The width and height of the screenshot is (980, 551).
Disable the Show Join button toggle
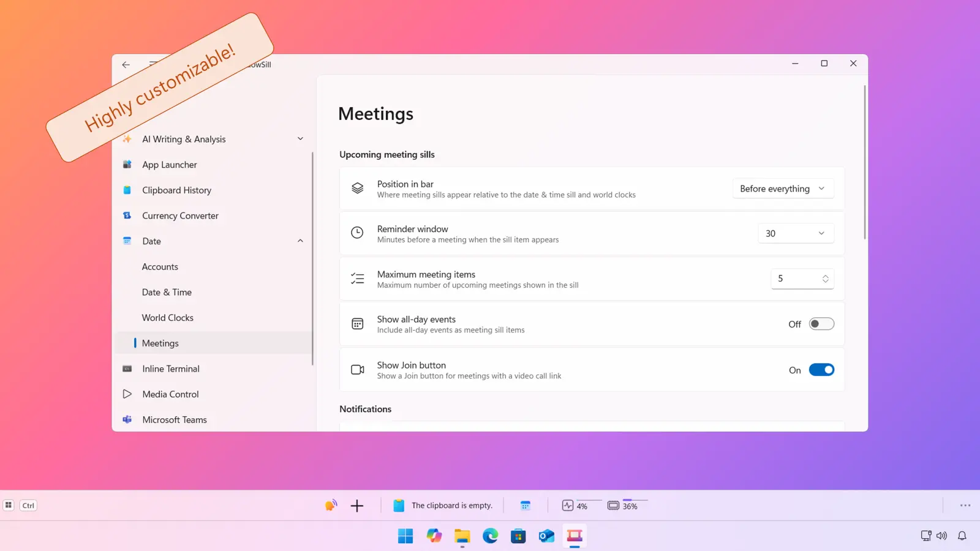[821, 370]
